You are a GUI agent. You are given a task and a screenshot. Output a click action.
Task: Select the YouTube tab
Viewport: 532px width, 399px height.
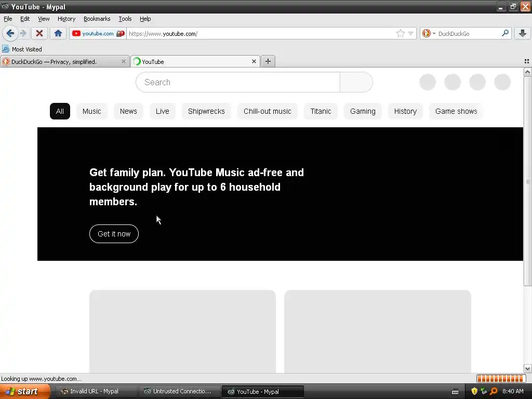point(195,61)
